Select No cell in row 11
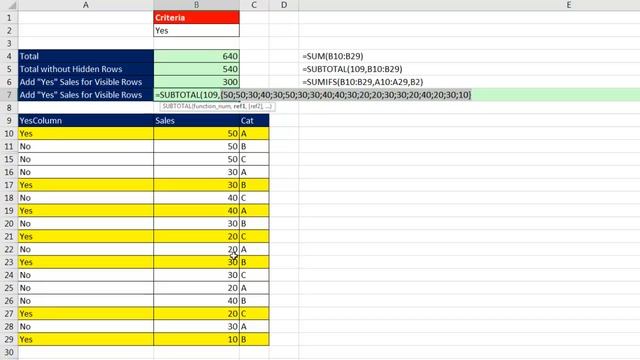 pyautogui.click(x=86, y=146)
